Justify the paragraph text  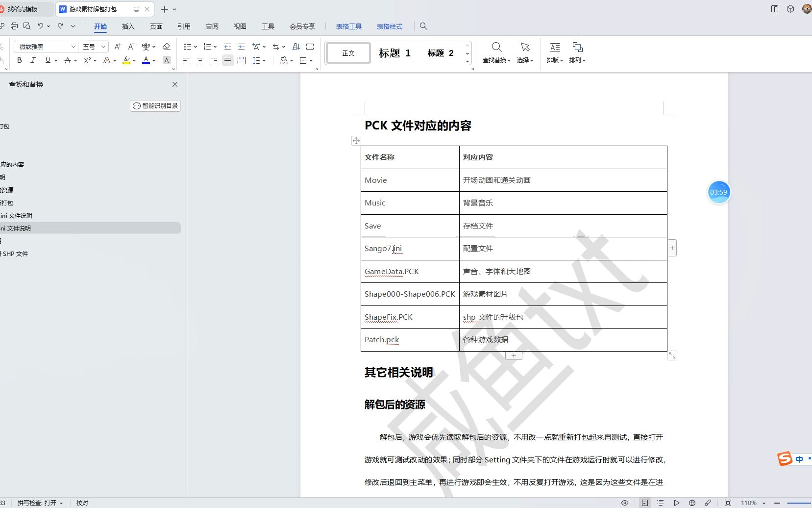pos(227,60)
